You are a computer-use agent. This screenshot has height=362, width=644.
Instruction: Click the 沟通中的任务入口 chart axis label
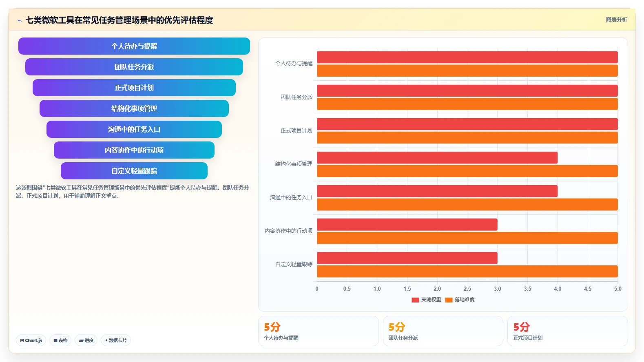click(x=291, y=197)
